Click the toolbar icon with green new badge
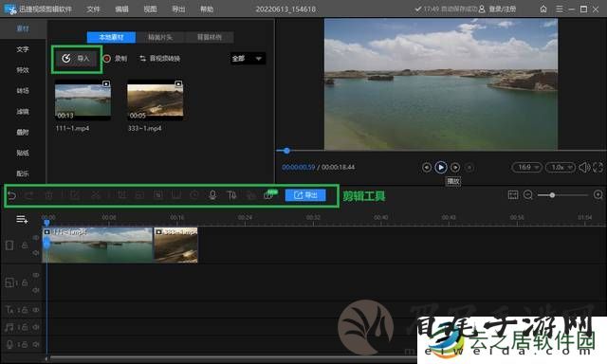 pos(269,194)
